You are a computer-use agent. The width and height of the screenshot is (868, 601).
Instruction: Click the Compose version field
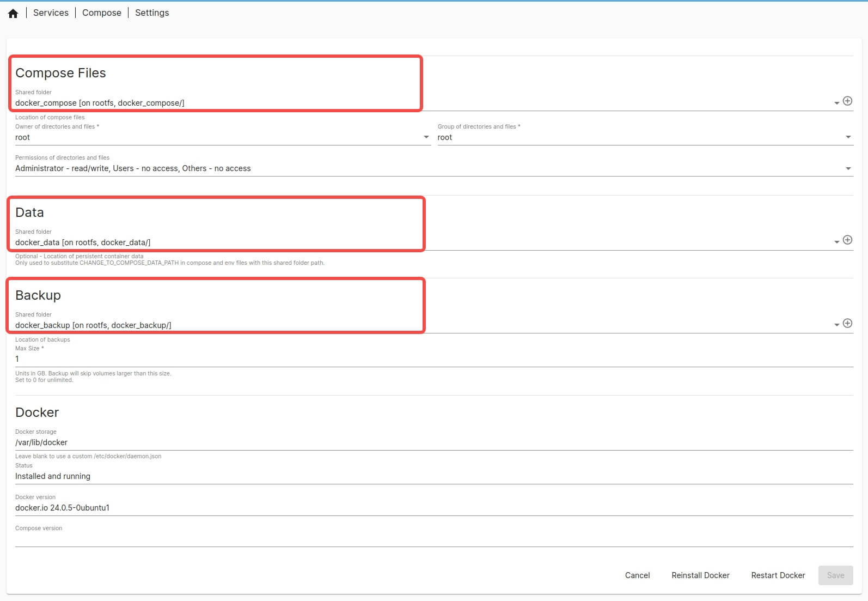(433, 539)
